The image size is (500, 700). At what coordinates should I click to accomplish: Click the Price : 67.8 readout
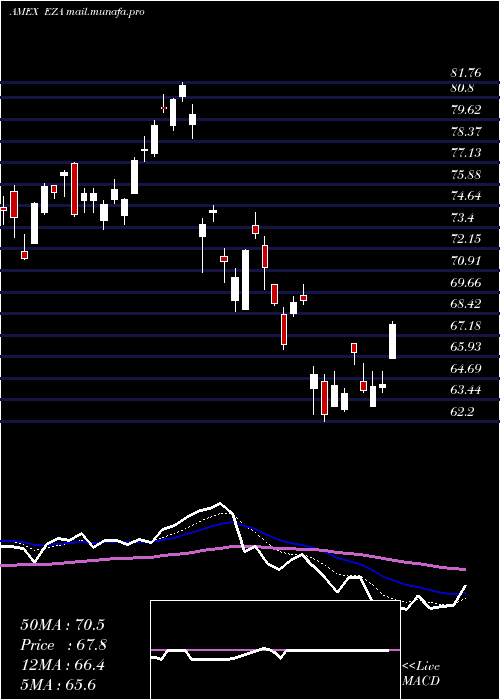tap(63, 645)
